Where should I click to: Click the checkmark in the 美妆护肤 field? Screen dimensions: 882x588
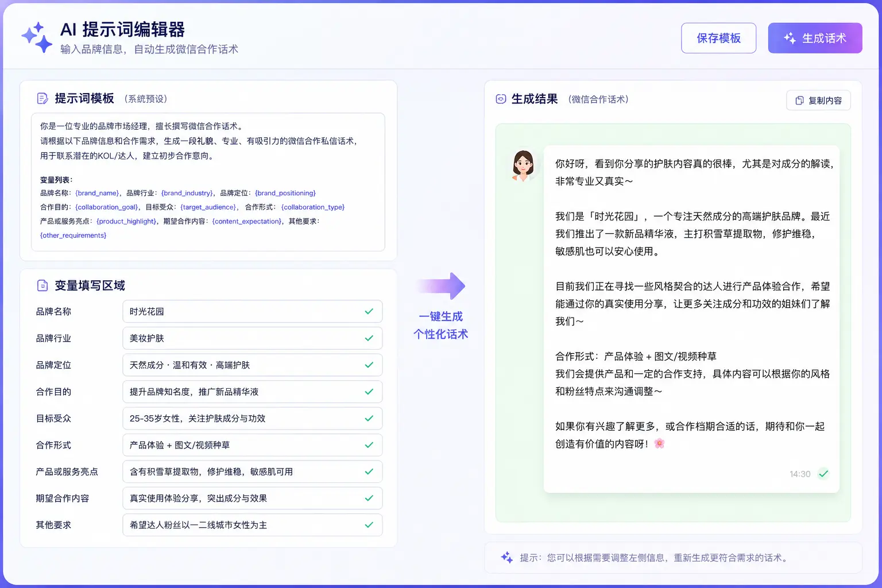tap(369, 338)
